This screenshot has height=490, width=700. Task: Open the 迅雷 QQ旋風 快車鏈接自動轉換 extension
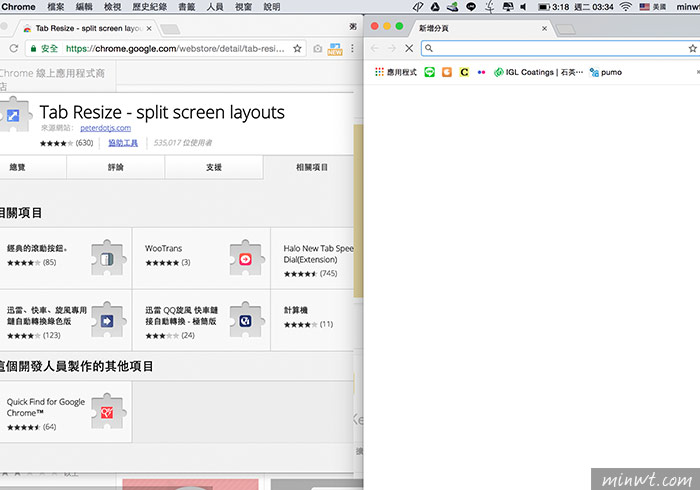tap(201, 320)
